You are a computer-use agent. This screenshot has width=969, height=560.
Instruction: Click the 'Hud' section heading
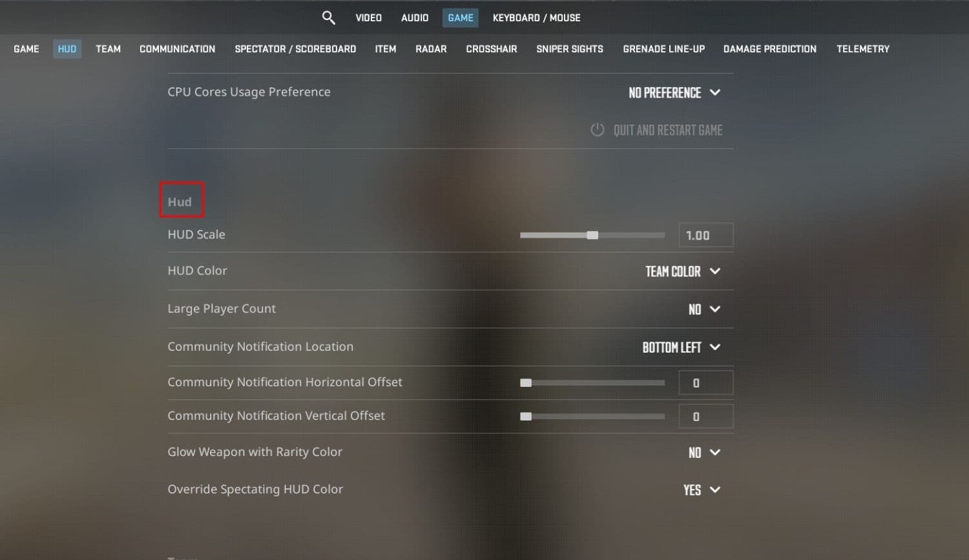point(180,202)
